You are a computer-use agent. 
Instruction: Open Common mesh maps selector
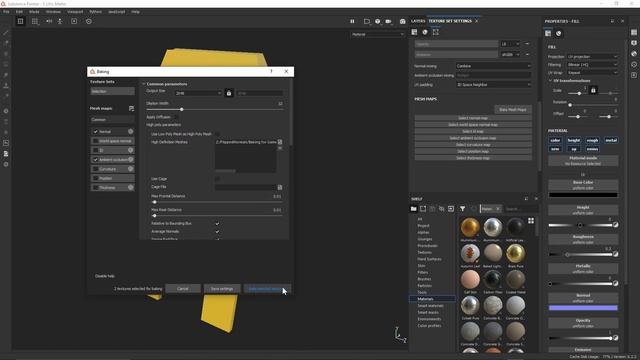[x=112, y=120]
